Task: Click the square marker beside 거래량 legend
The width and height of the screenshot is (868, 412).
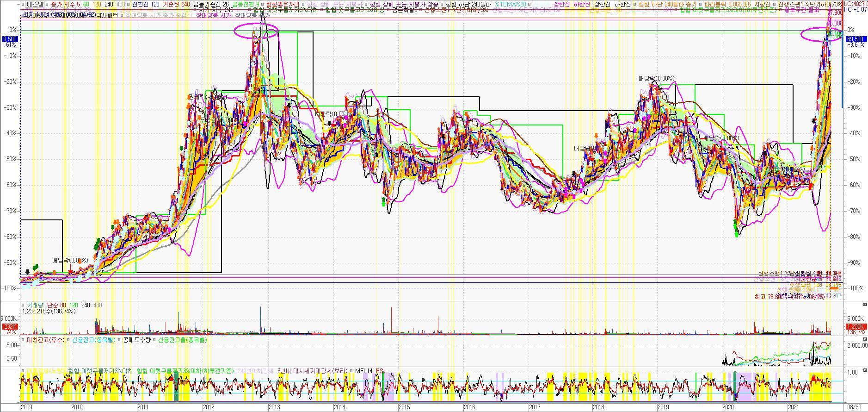Action: [23, 305]
